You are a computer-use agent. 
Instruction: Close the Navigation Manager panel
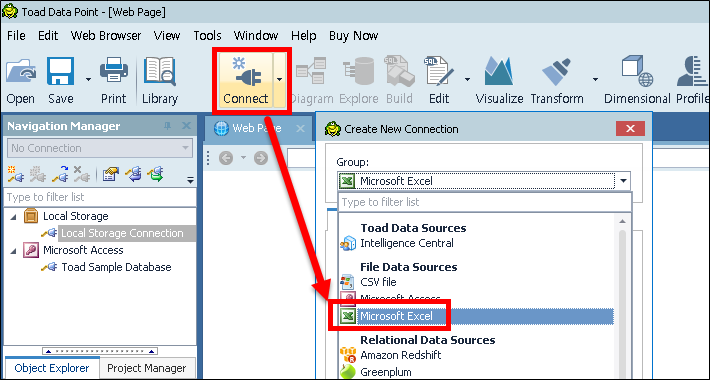[186, 126]
